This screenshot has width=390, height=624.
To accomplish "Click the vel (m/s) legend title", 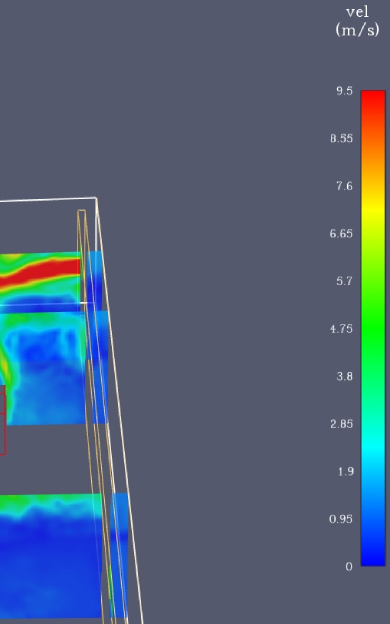I will (357, 21).
